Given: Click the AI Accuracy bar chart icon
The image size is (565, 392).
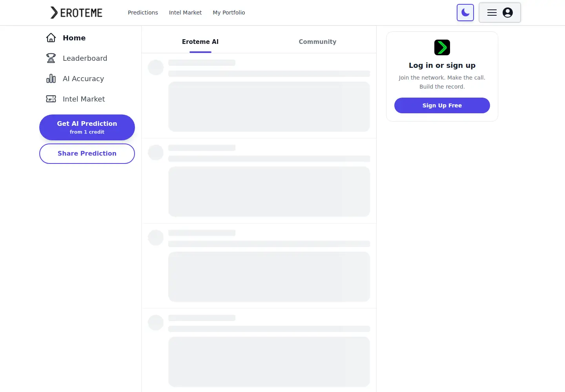Looking at the screenshot, I should coord(51,78).
